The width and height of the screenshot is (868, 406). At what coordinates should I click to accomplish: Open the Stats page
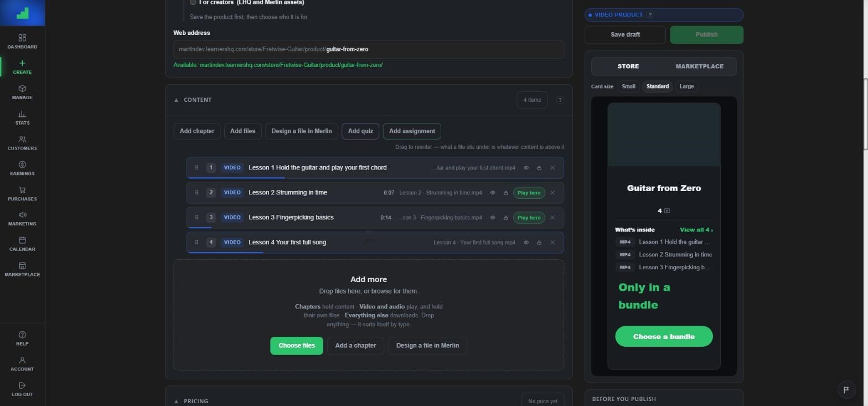22,118
